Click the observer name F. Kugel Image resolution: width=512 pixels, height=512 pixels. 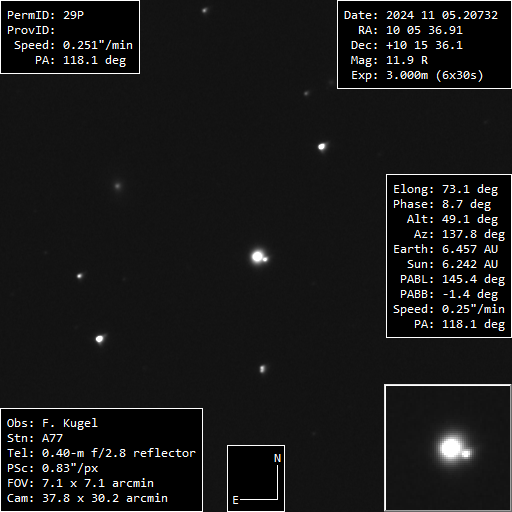click(x=70, y=423)
